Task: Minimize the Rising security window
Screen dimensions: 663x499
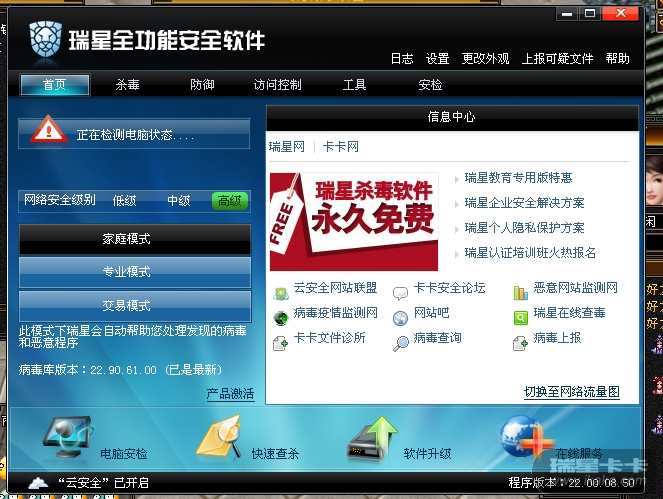Action: point(567,14)
